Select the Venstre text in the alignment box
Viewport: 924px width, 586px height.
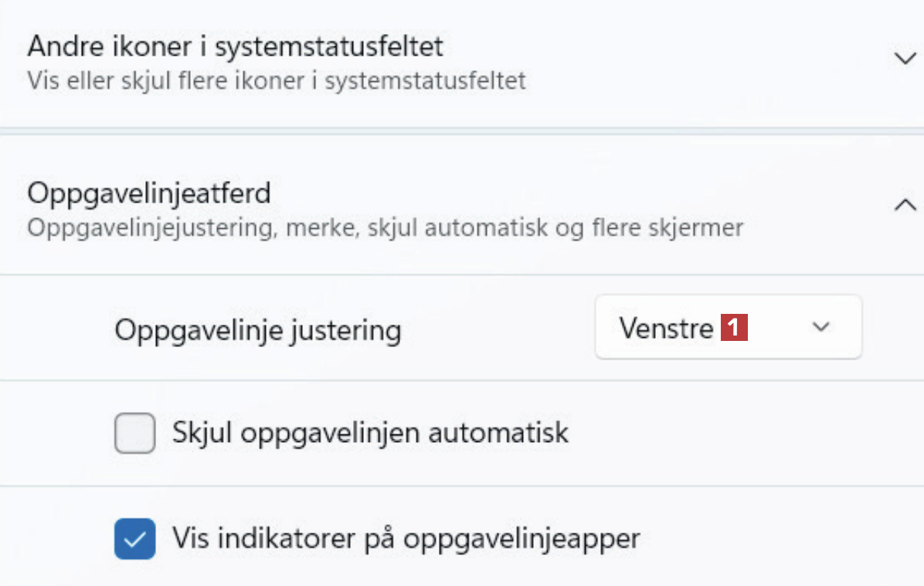pyautogui.click(x=666, y=328)
